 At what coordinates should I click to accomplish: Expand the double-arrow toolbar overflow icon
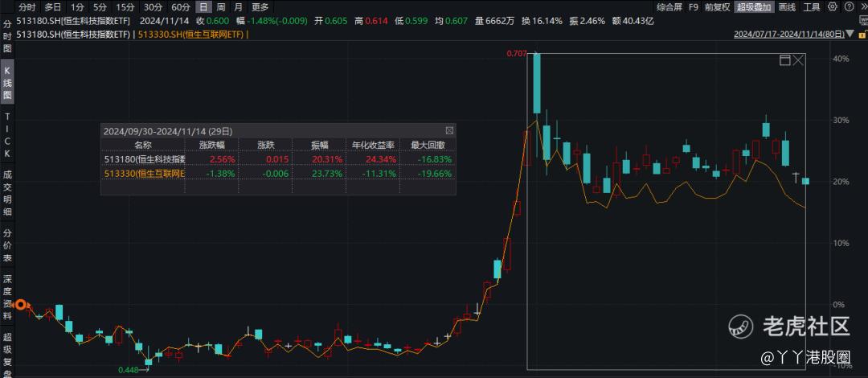click(x=862, y=7)
